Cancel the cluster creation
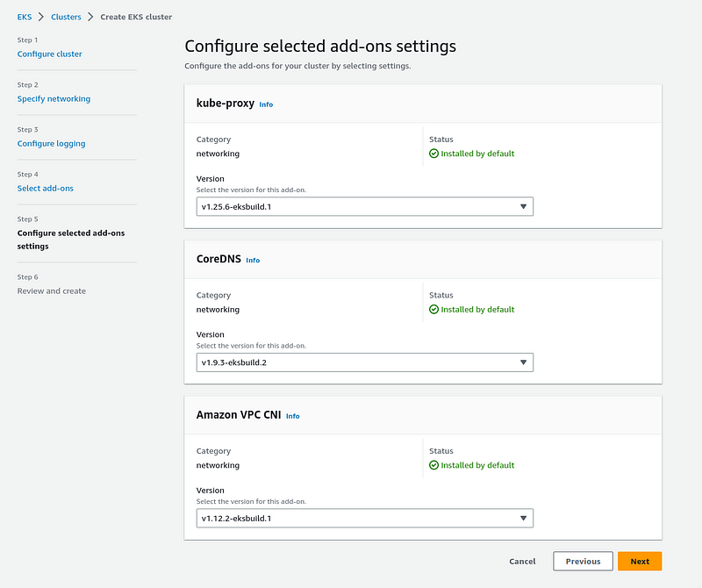The image size is (702, 588). pos(522,561)
